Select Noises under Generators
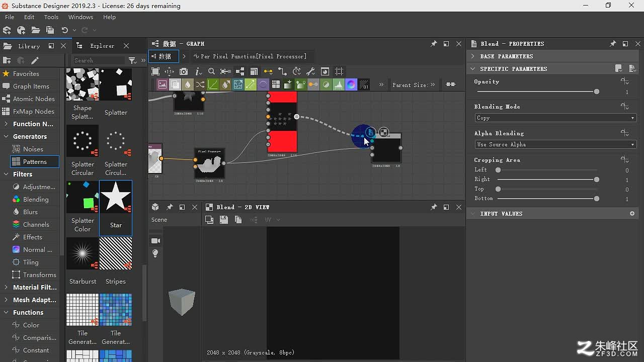 tap(33, 149)
